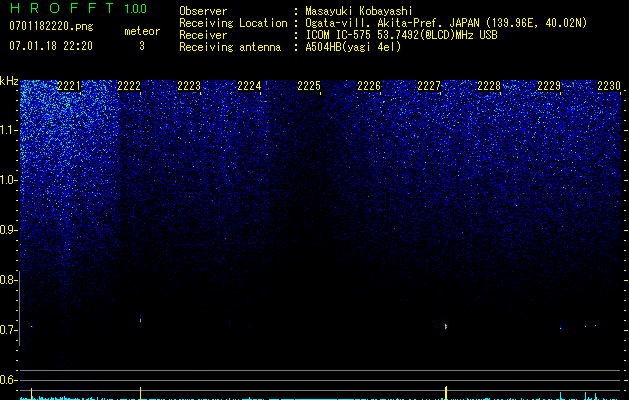629x400 pixels.
Task: Click the 2228 time axis label
Action: (x=489, y=86)
